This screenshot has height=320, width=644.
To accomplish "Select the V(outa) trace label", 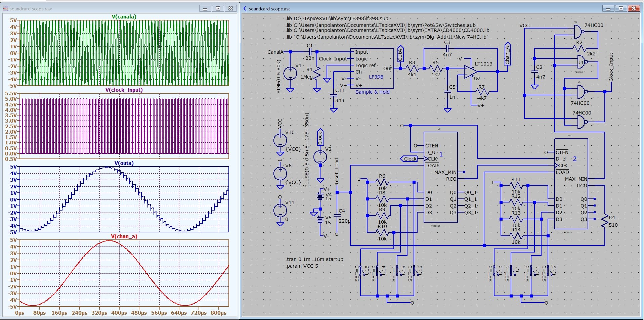I will [x=124, y=163].
